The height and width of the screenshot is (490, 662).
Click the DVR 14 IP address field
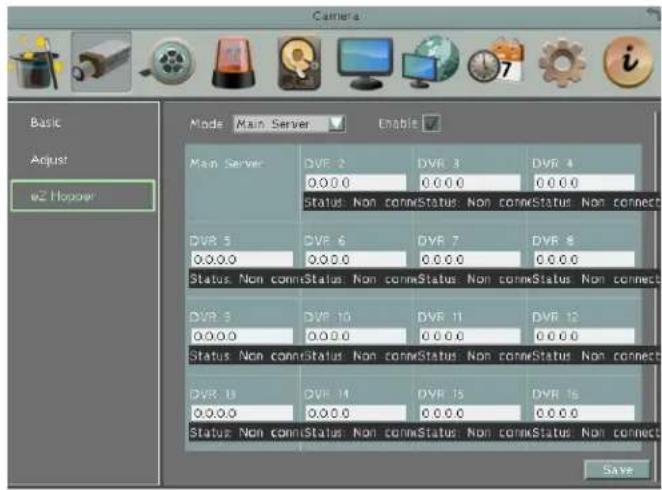355,413
